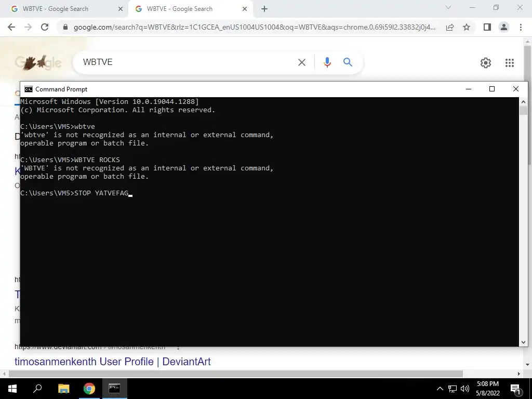The width and height of the screenshot is (532, 399).
Task: Open Chrome side panel icon
Action: coord(487,27)
